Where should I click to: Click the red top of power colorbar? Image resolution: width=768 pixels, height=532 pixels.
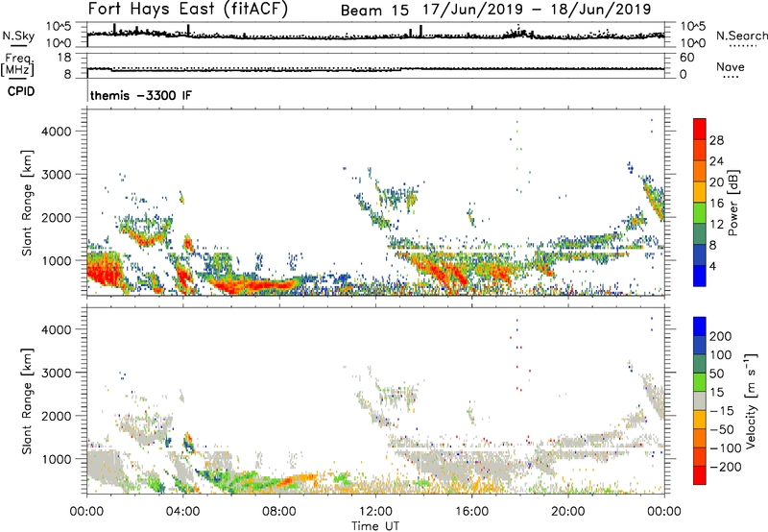click(700, 130)
